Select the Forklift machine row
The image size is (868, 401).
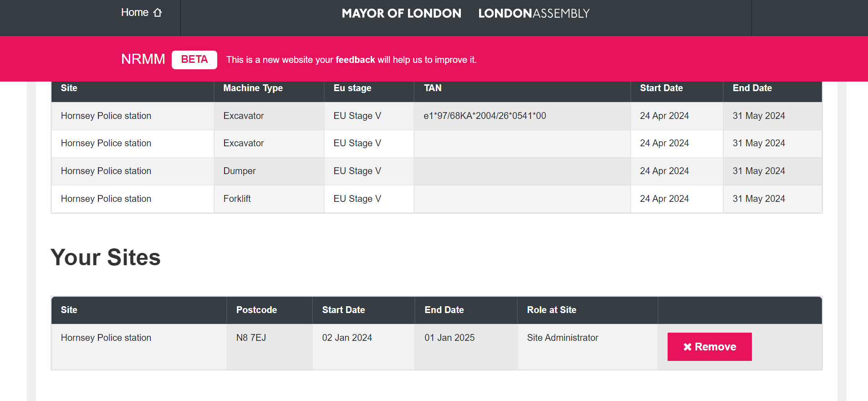[437, 199]
